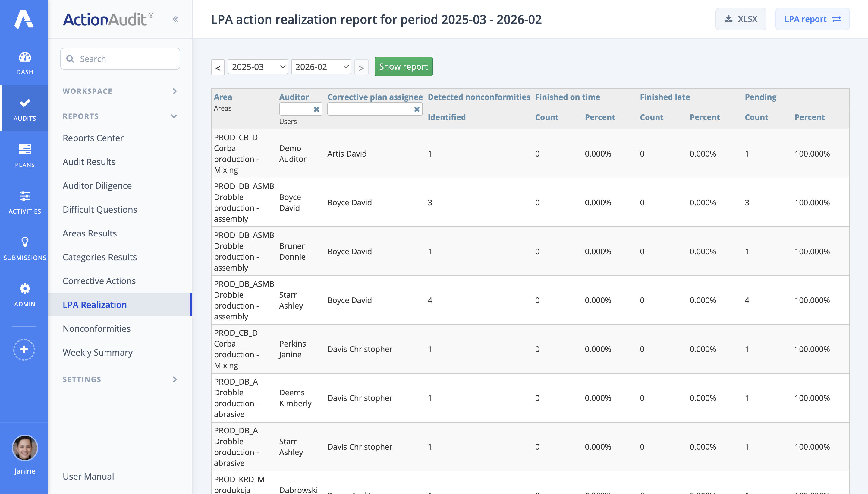
Task: Collapse the sidebar with the double-chevron icon
Action: (176, 19)
